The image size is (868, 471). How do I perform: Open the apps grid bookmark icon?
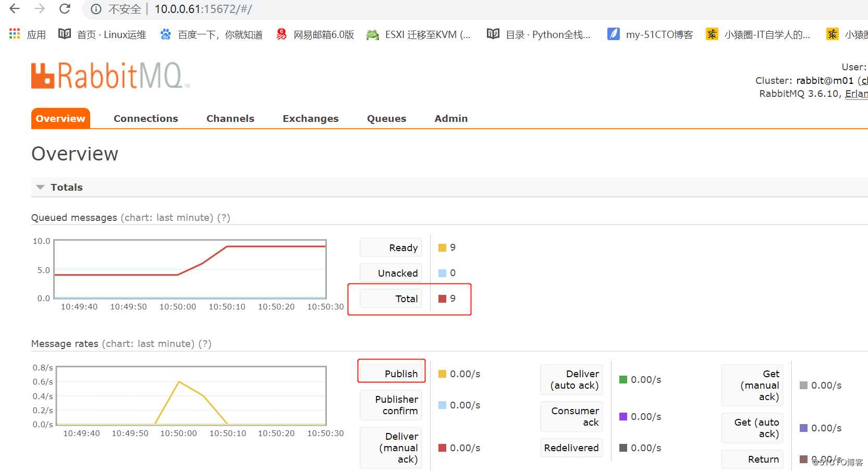point(15,34)
